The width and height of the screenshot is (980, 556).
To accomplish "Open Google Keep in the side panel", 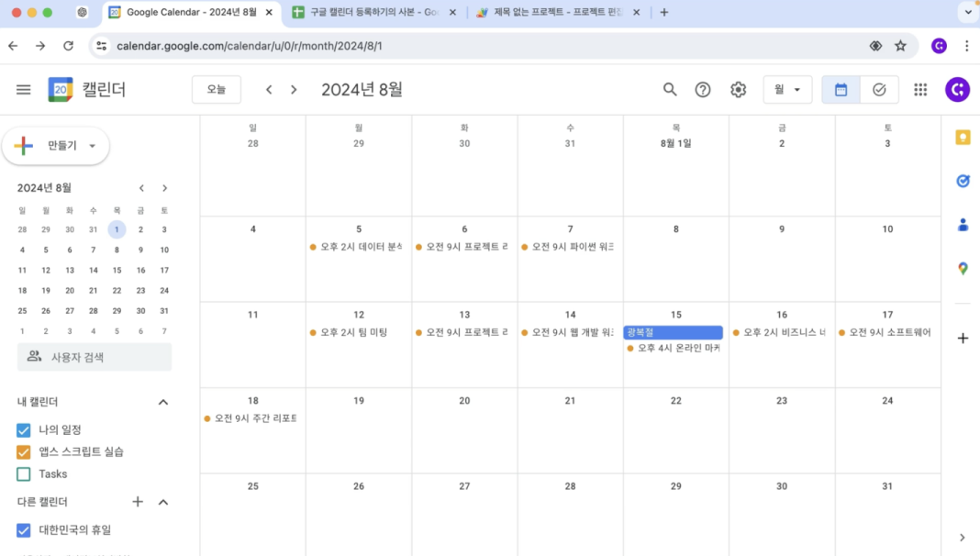I will pos(962,136).
